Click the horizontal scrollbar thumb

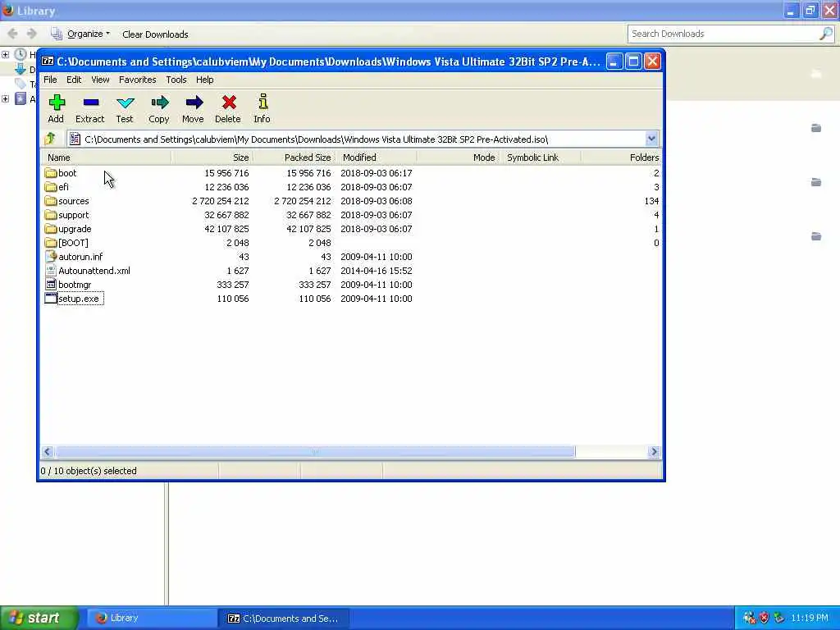[315, 452]
